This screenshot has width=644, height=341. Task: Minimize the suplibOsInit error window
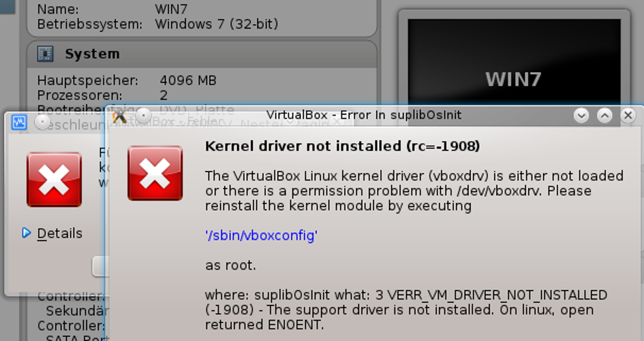pos(581,115)
